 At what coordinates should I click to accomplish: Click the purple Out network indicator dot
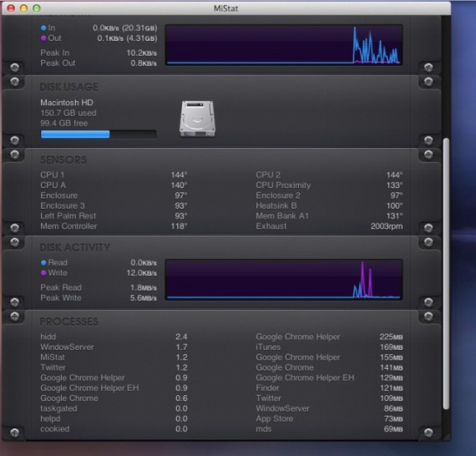tap(43, 38)
